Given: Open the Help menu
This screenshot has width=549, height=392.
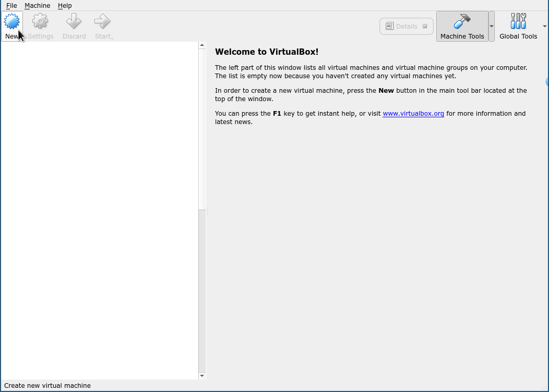Looking at the screenshot, I should point(65,6).
